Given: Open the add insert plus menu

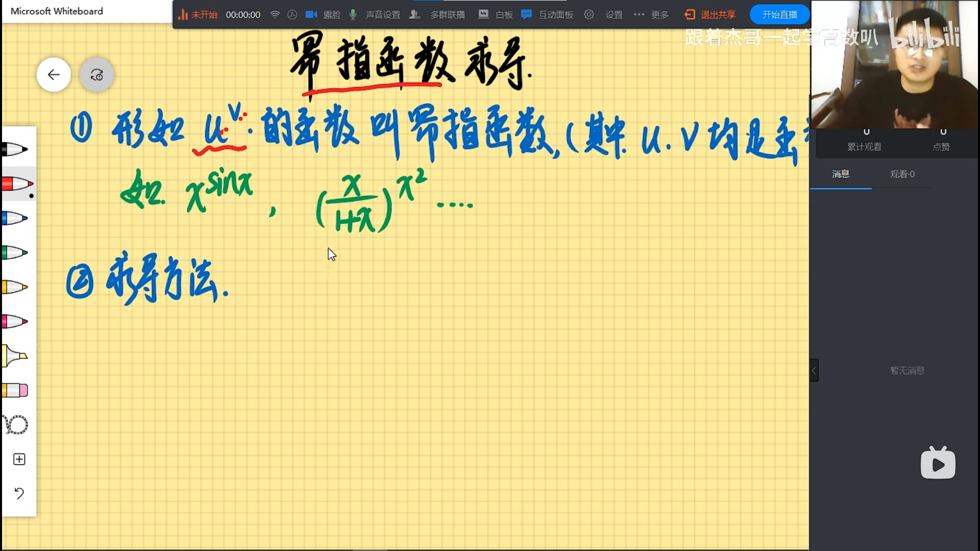Looking at the screenshot, I should click(x=19, y=459).
